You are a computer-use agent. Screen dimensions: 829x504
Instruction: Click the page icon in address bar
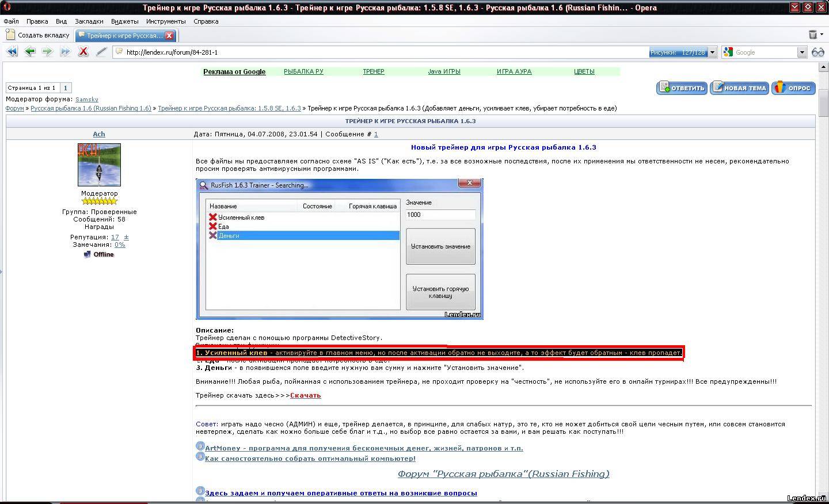tap(119, 52)
